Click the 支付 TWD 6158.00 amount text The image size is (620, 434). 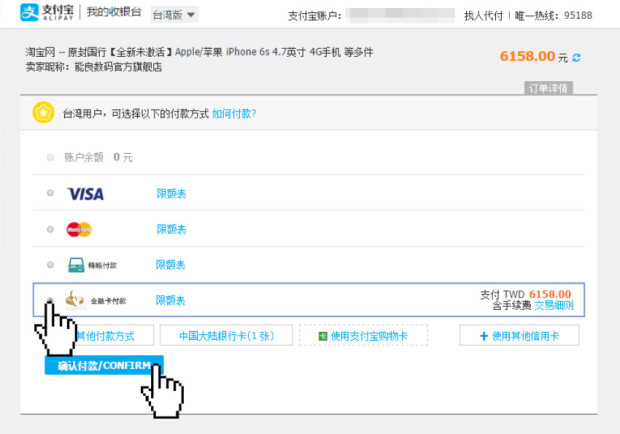pyautogui.click(x=525, y=294)
